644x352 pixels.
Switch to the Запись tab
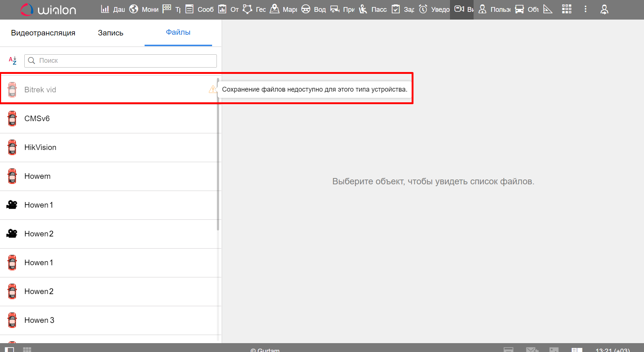pos(111,33)
